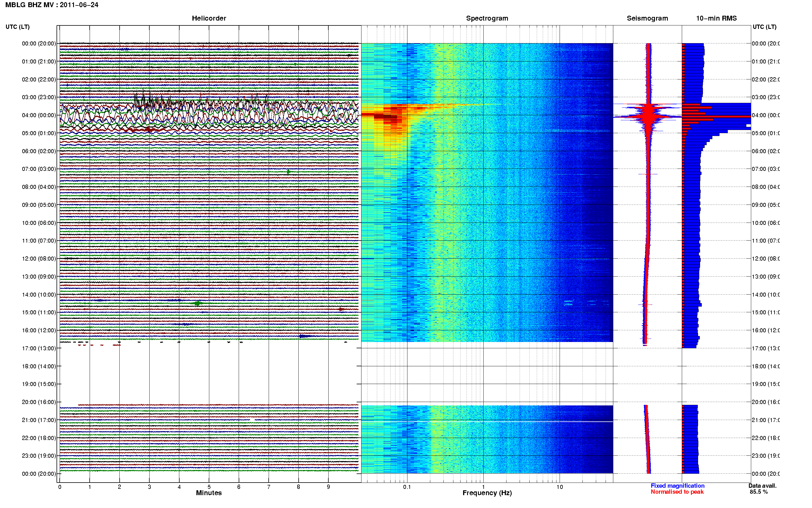812x508 pixels.
Task: Click the '00:00 (20:00)' label at top left
Action: tap(39, 44)
